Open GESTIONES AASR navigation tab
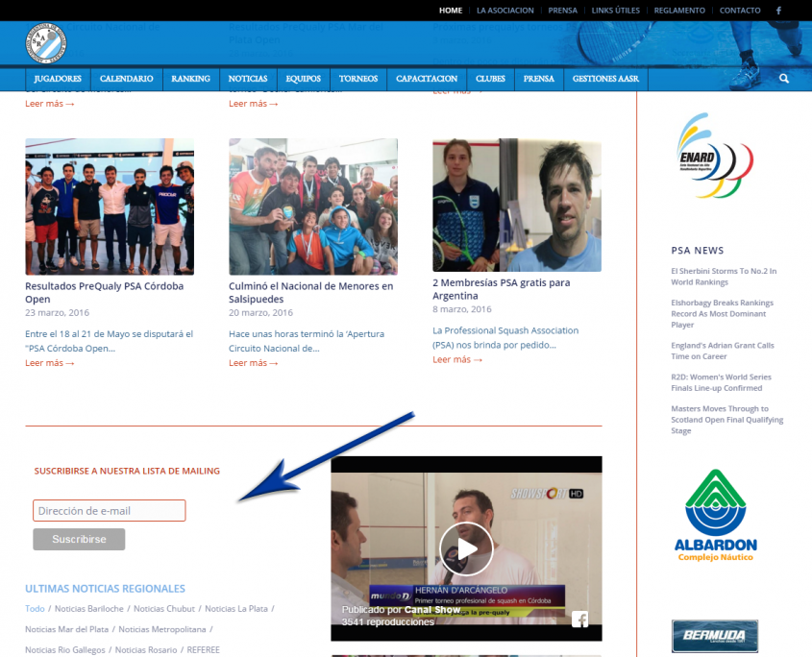Screen dimensions: 812x657 click(605, 79)
